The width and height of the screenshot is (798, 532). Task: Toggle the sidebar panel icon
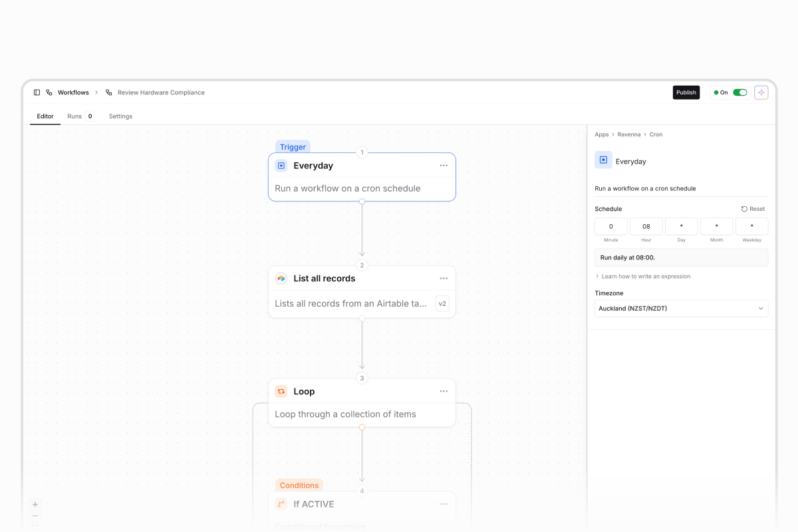(37, 92)
